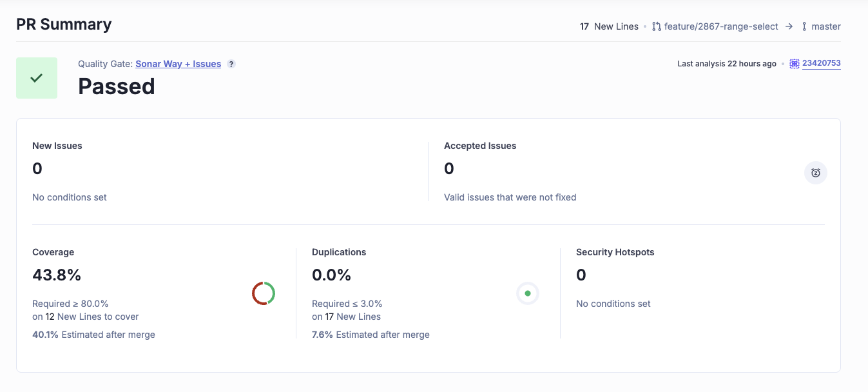
Task: Click the coverage donut chart icon
Action: (x=264, y=293)
